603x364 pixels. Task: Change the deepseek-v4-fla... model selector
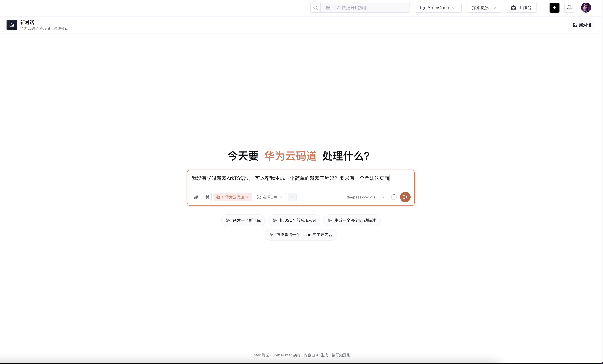pyautogui.click(x=365, y=197)
